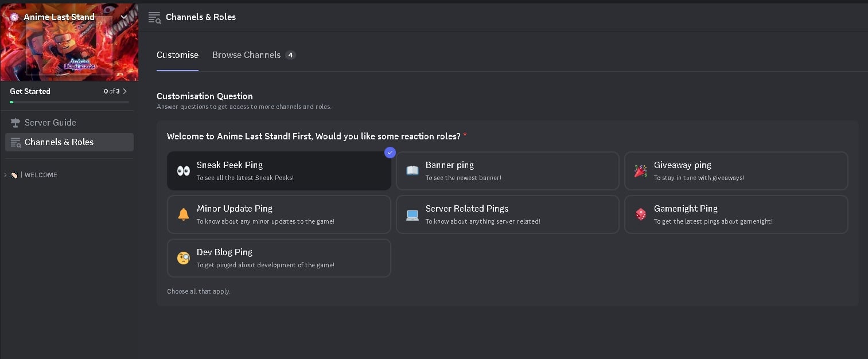Click the Customisation Question heading
The image size is (868, 359).
coord(205,96)
